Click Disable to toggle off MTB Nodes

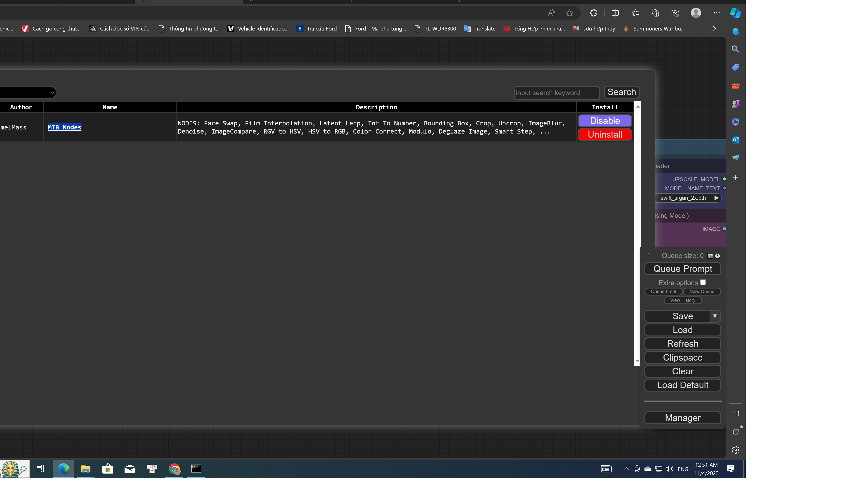click(604, 121)
